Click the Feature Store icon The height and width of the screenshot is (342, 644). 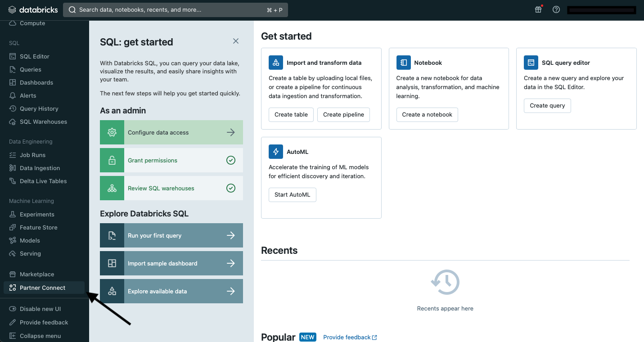click(13, 227)
